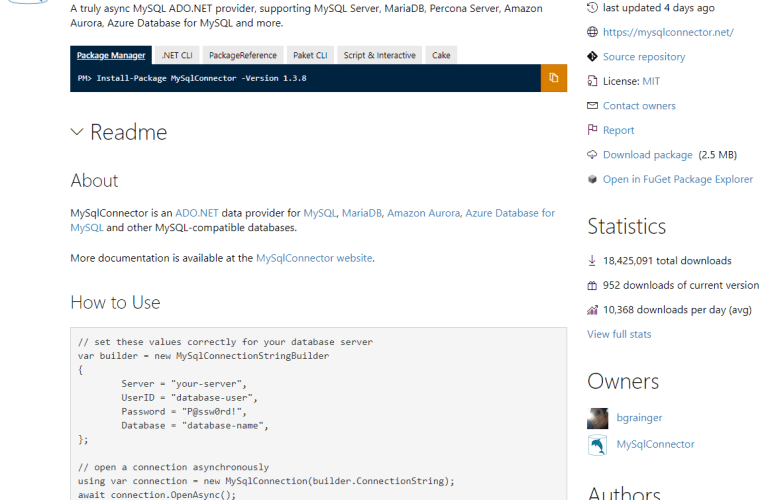Open in FuGet Package Explorer link

(x=677, y=179)
